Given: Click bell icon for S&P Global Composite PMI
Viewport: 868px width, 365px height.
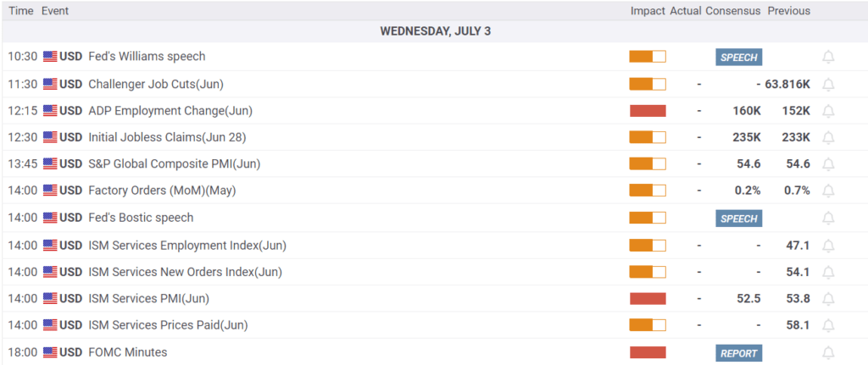Looking at the screenshot, I should click(x=828, y=163).
